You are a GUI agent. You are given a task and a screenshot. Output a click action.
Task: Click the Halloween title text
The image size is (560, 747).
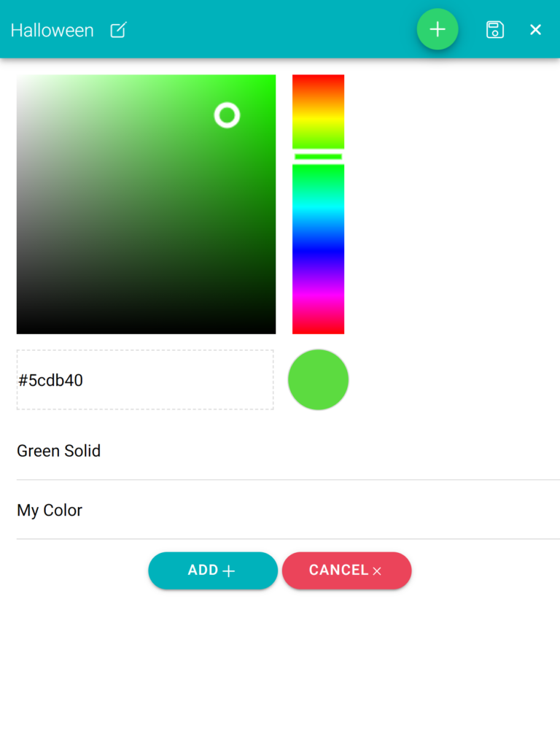[52, 31]
